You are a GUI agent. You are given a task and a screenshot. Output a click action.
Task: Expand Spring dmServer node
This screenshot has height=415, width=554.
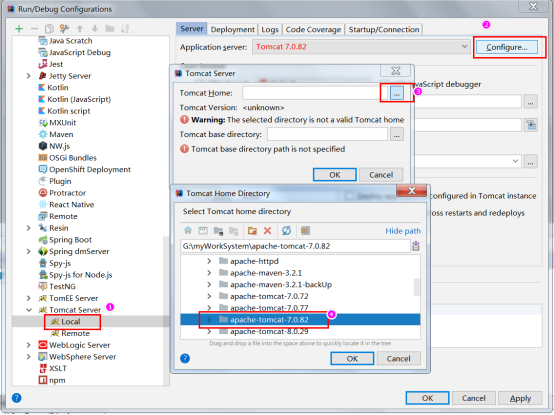pyautogui.click(x=29, y=251)
